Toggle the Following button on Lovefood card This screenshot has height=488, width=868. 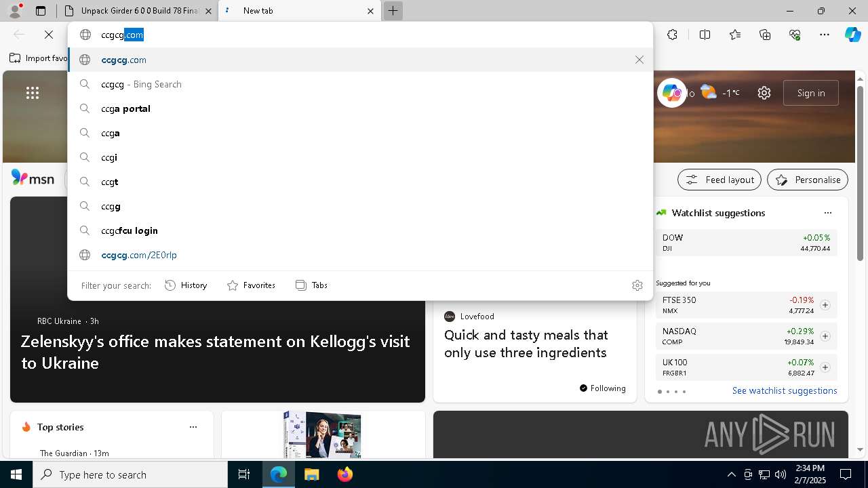[x=603, y=388]
